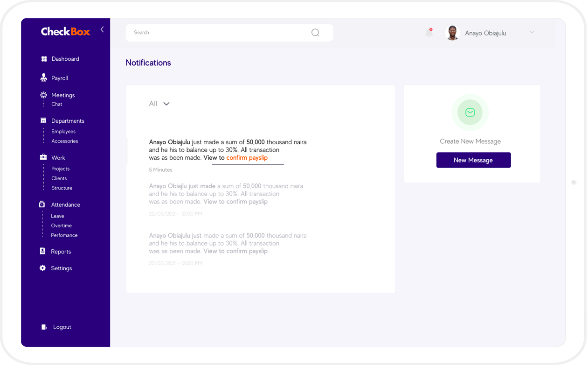Open the user account dropdown arrow
The height and width of the screenshot is (366, 588).
tap(532, 33)
